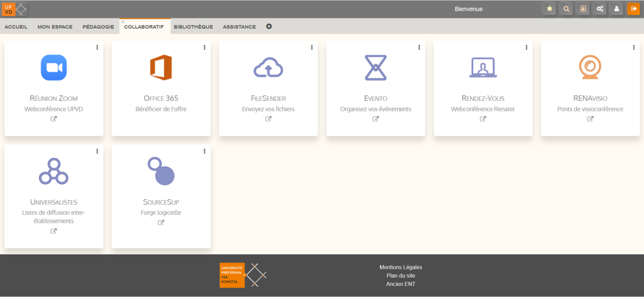Click the RENAvisio webcam icon
This screenshot has height=297, width=644.
pos(590,68)
